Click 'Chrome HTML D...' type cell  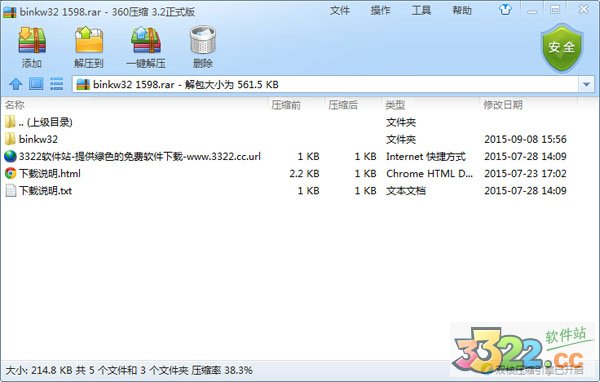430,173
